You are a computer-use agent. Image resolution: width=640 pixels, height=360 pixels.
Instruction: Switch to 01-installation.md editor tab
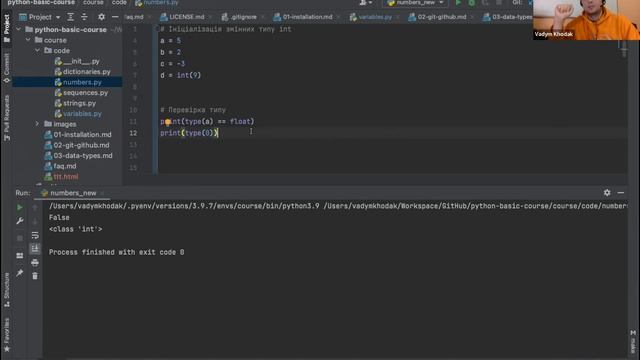click(303, 17)
